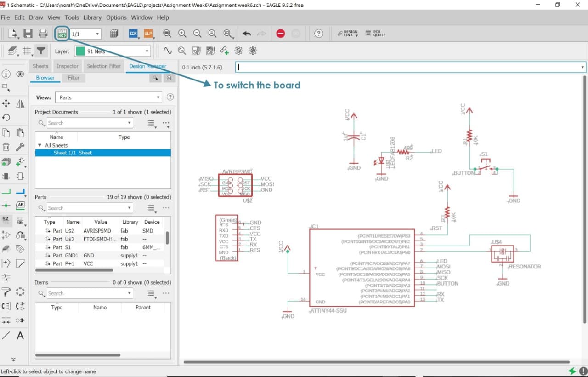Select the Line draw tool icon

click(6, 336)
